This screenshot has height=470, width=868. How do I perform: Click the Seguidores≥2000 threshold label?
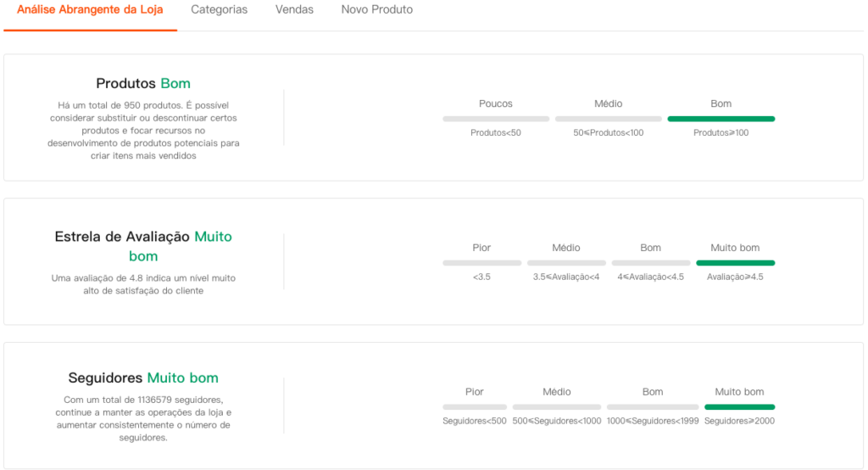coord(739,422)
